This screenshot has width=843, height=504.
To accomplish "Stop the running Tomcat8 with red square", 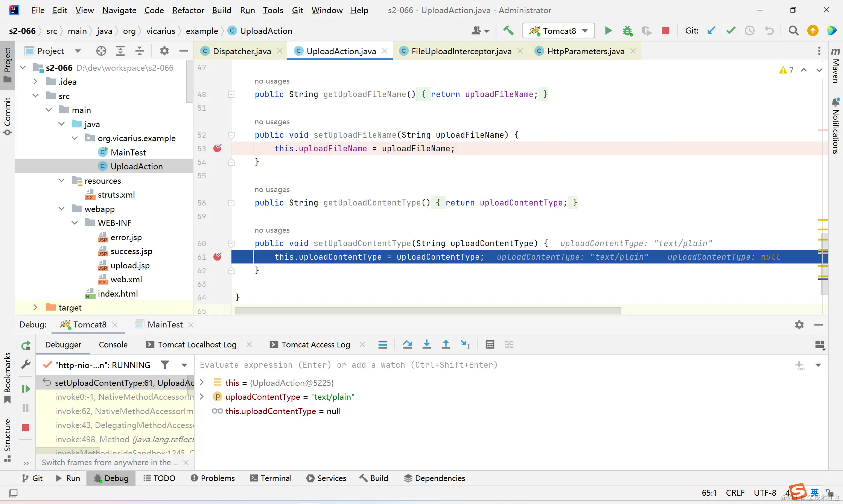I will pos(665,30).
